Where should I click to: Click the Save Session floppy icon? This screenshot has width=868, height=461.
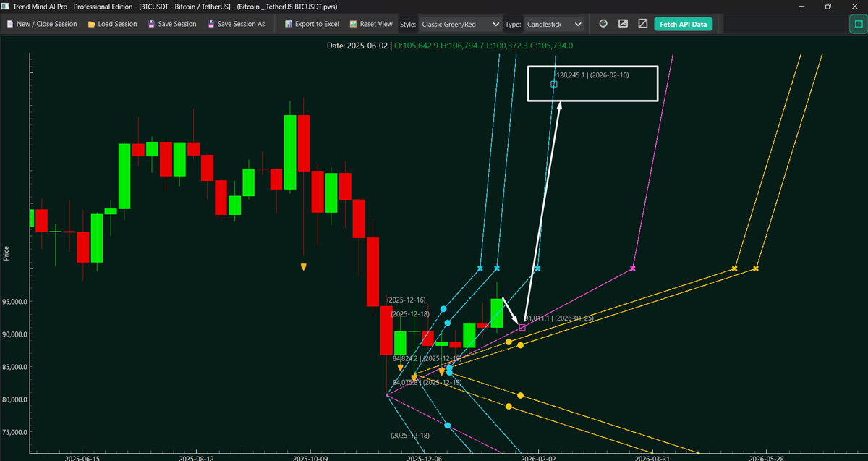click(x=151, y=24)
